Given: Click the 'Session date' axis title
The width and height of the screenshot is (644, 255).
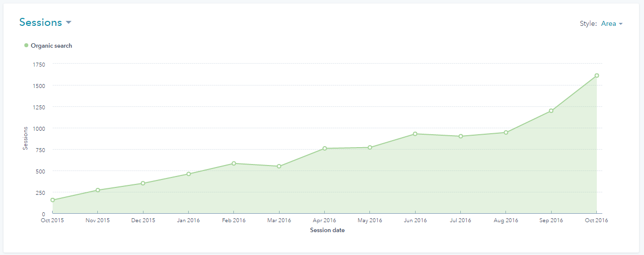Looking at the screenshot, I should [327, 230].
